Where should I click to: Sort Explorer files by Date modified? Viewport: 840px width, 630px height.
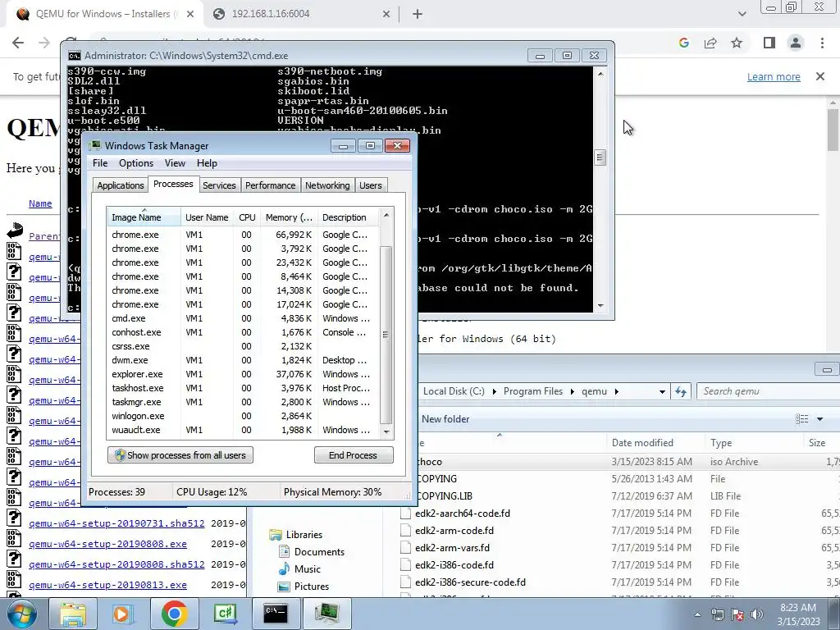tap(642, 443)
